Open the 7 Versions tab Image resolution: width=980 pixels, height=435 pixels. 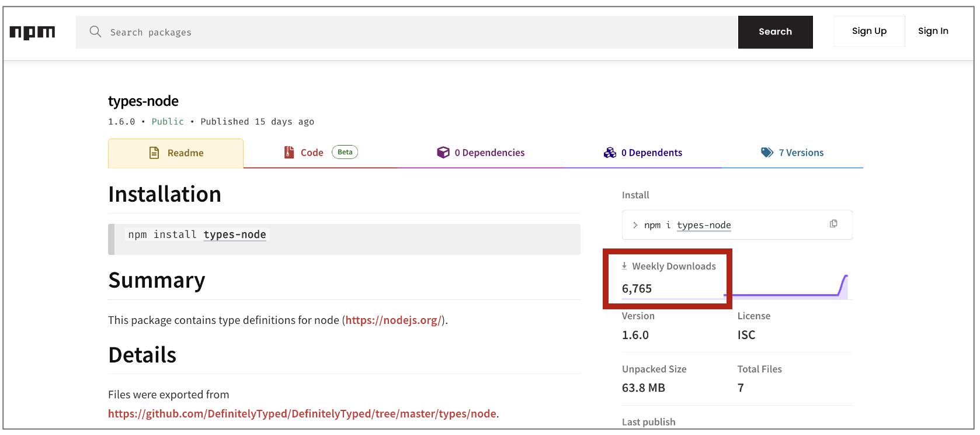point(792,153)
